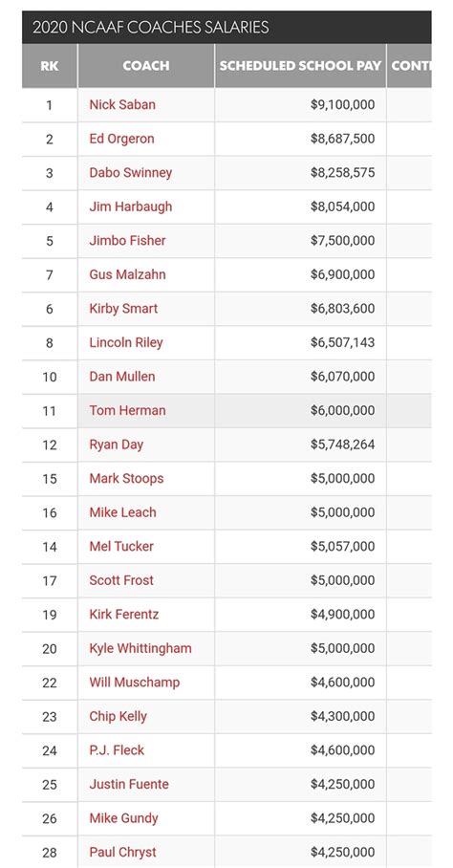Select Jim Harbaugh's coach link
Image resolution: width=453 pixels, height=868 pixels.
tap(131, 206)
